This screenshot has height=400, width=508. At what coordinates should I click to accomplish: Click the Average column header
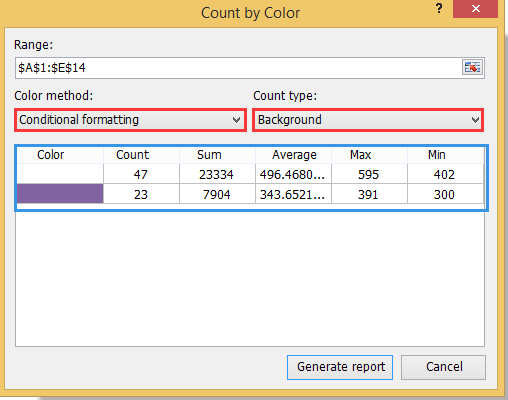click(x=294, y=155)
